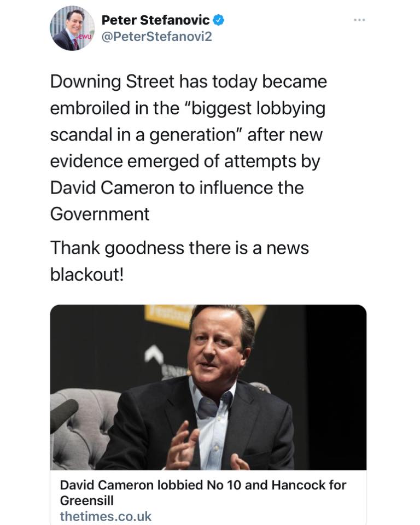Open Peter Stefanovic's profile avatar

pos(73,30)
